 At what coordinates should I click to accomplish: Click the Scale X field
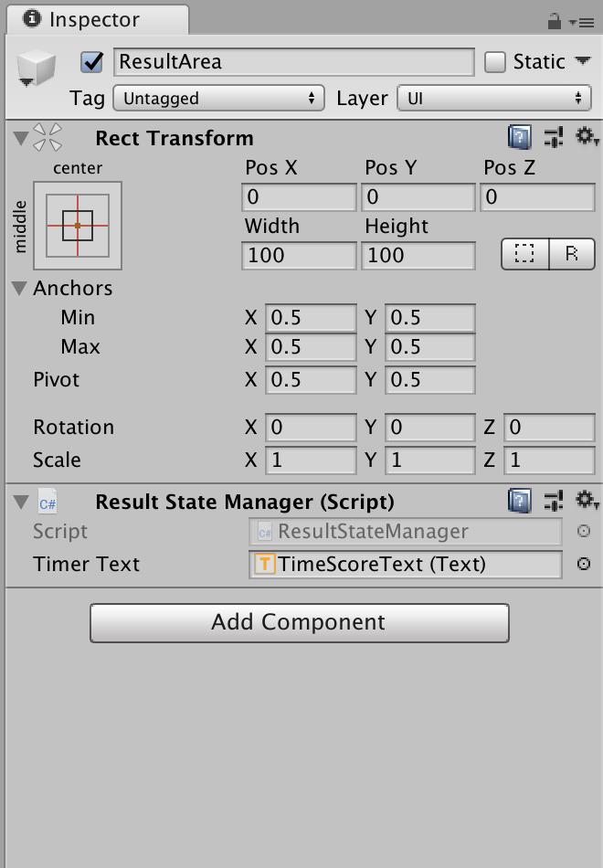[311, 460]
